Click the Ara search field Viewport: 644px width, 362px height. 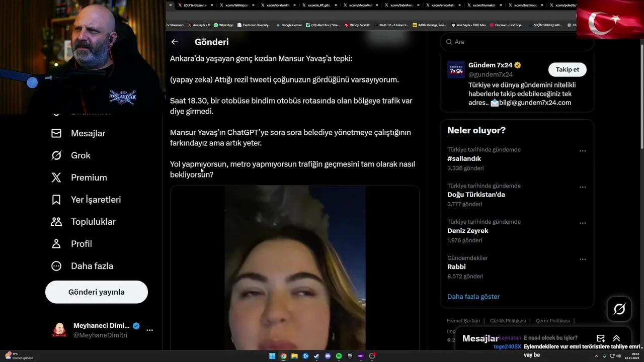click(x=517, y=42)
